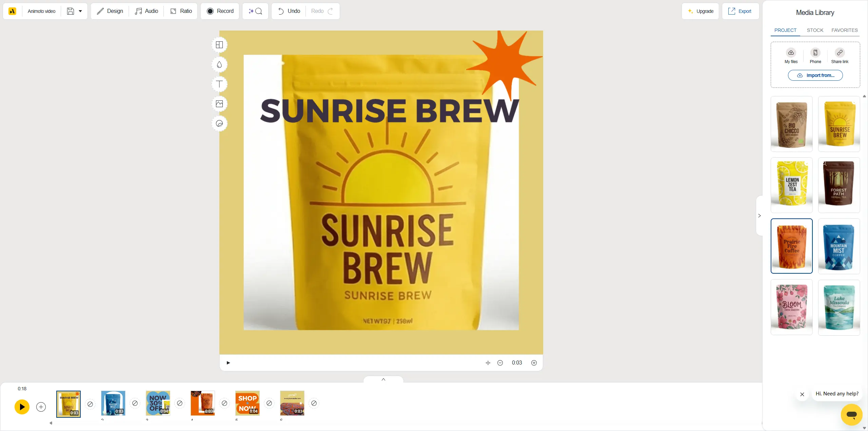Set transition after block 1
Image resolution: width=868 pixels, height=431 pixels.
[x=90, y=404]
